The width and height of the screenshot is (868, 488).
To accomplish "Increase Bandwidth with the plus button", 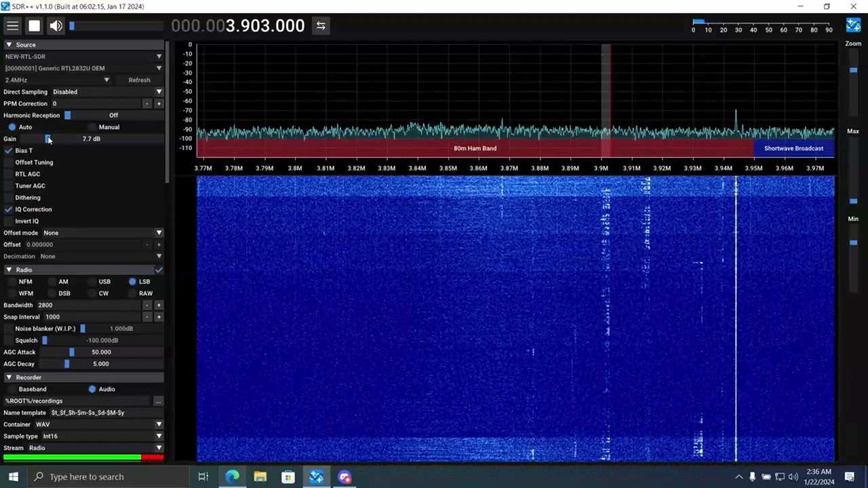I will point(159,305).
